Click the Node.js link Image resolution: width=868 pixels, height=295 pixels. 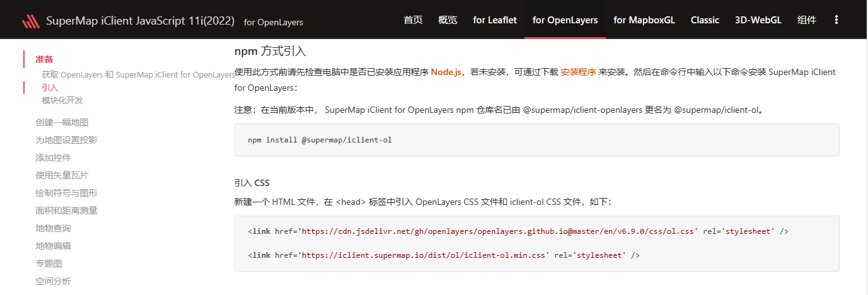click(446, 72)
